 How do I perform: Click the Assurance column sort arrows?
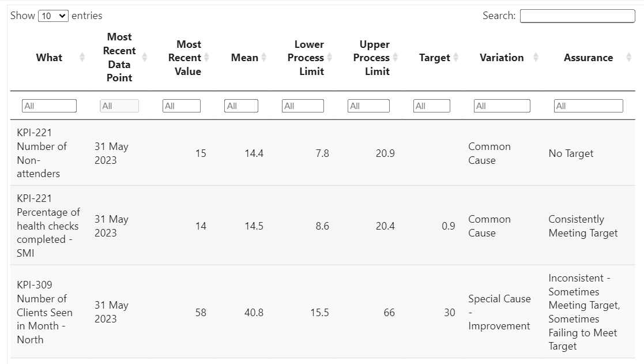(x=630, y=57)
